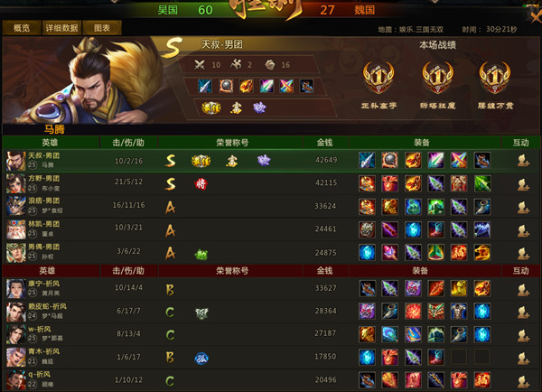Click 天叔-男团's first equipment item in table
This screenshot has height=392, width=542.
pos(367,161)
